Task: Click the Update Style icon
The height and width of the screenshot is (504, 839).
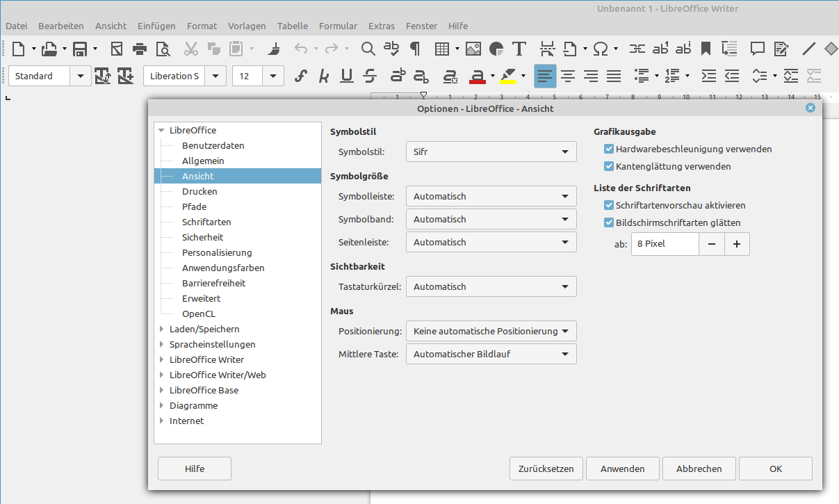Action: click(103, 76)
